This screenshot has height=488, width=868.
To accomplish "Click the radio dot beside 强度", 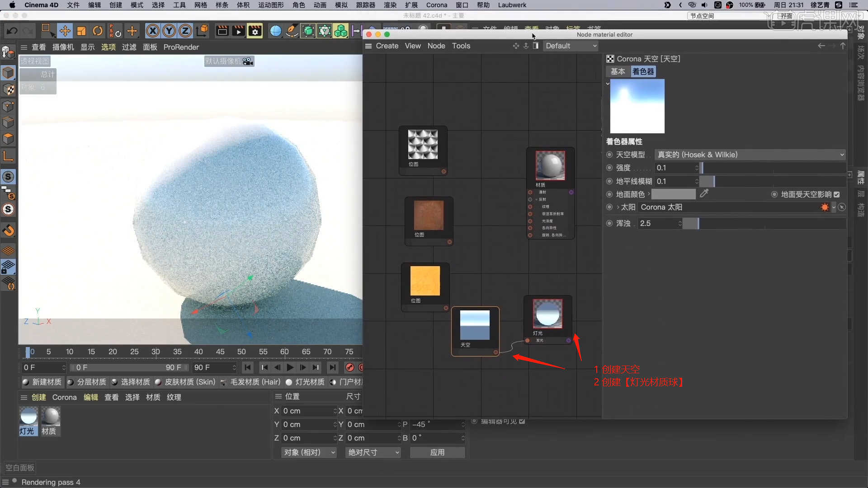I will click(609, 168).
